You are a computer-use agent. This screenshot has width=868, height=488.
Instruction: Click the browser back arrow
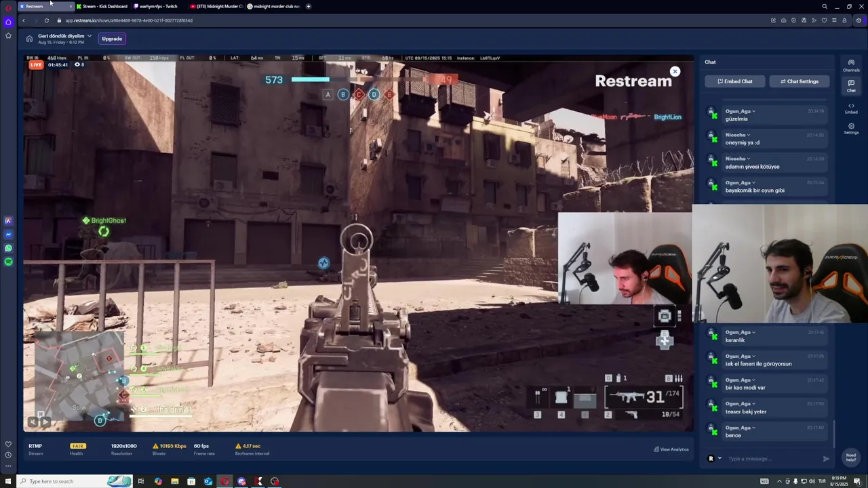click(x=23, y=20)
